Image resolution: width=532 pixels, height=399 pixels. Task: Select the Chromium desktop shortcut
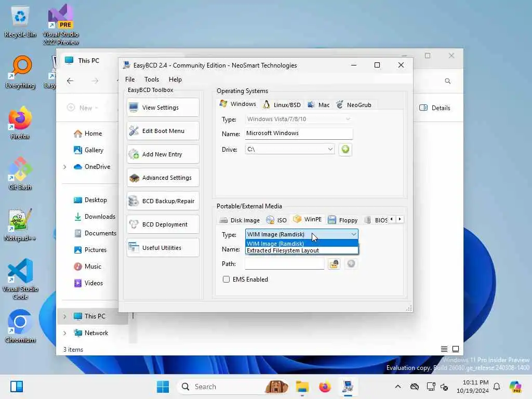click(x=20, y=326)
